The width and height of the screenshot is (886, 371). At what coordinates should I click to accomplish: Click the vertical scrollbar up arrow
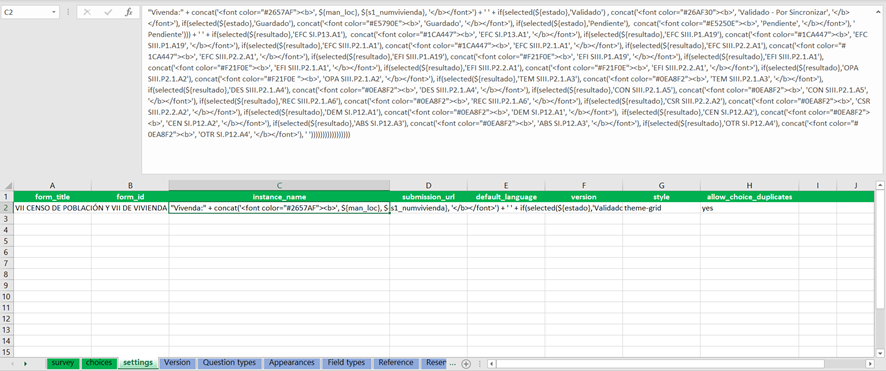tap(880, 185)
